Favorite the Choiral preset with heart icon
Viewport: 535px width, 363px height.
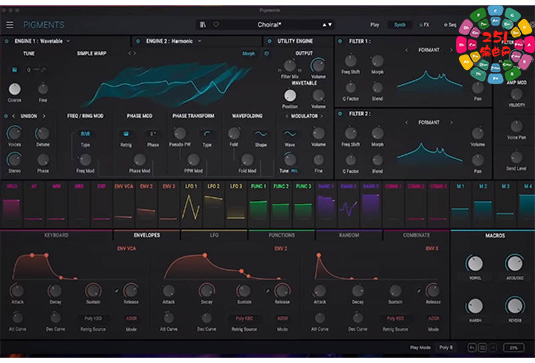pyautogui.click(x=216, y=25)
